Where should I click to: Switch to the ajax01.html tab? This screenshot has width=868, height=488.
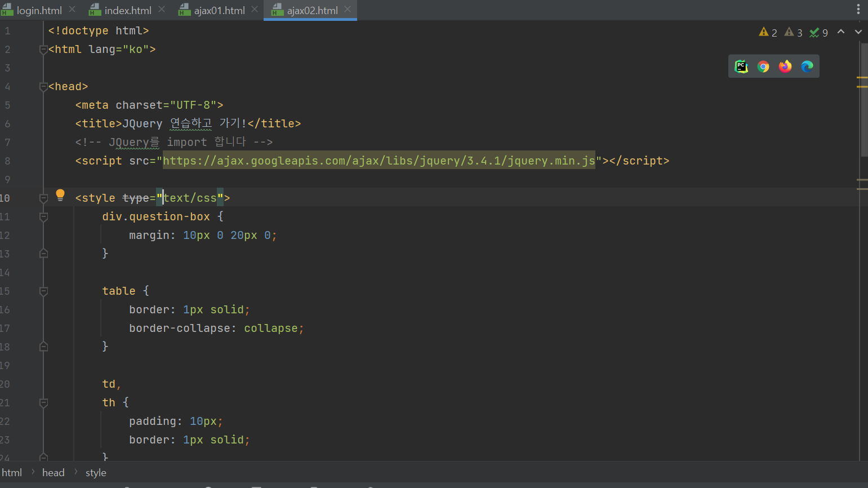pyautogui.click(x=219, y=10)
